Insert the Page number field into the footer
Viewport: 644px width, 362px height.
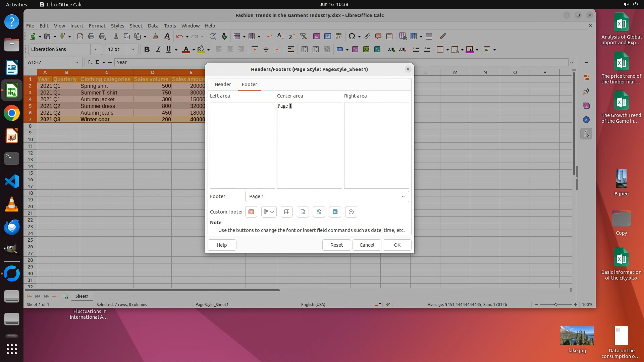[303, 212]
